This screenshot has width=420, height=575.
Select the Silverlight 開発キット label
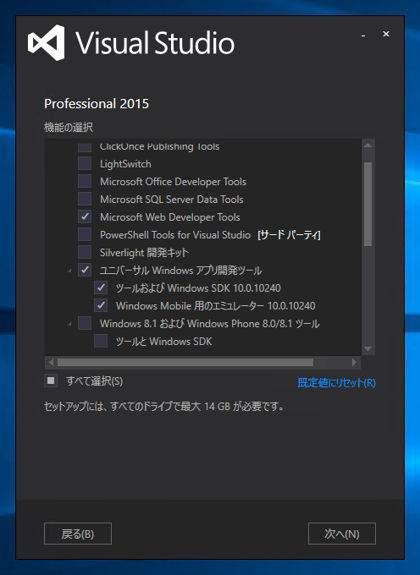144,252
